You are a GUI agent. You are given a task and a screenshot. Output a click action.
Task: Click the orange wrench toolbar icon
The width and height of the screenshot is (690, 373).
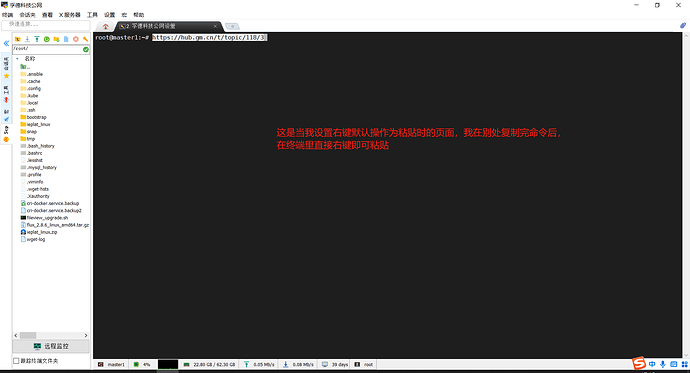pos(85,39)
